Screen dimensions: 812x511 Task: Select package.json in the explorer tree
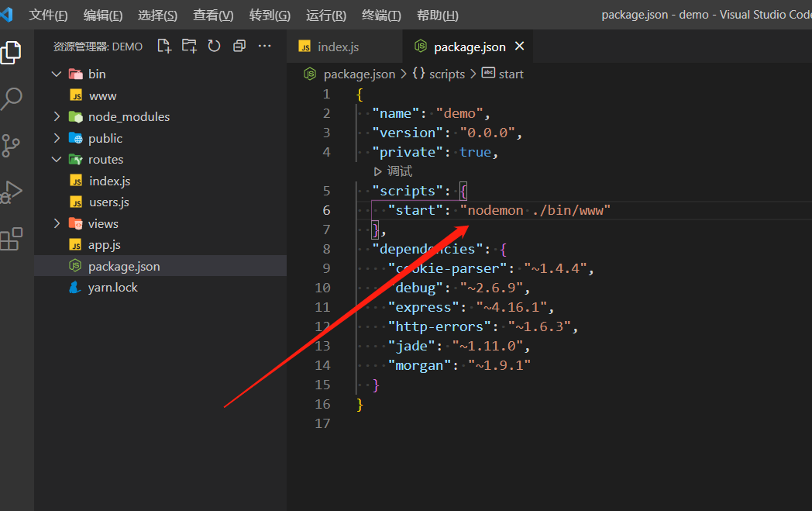coord(160,266)
